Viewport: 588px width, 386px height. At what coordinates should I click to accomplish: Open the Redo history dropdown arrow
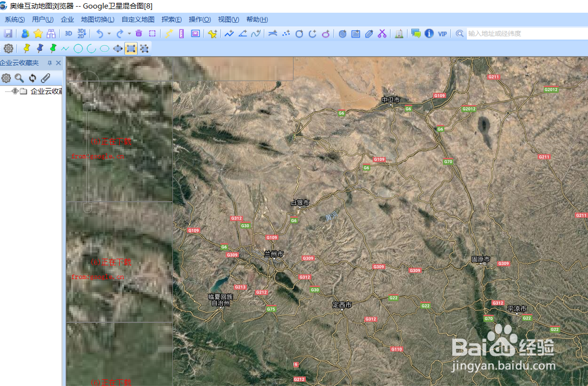click(129, 34)
